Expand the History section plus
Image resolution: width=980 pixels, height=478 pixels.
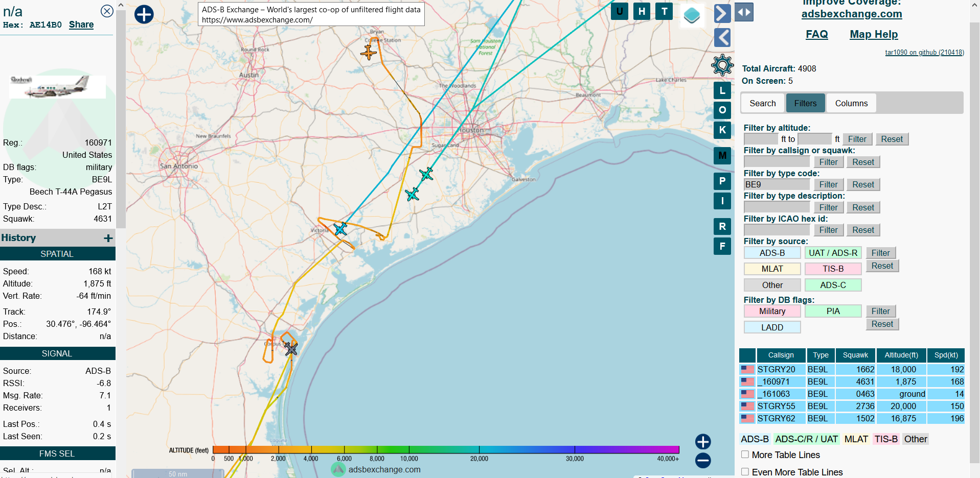tap(108, 238)
